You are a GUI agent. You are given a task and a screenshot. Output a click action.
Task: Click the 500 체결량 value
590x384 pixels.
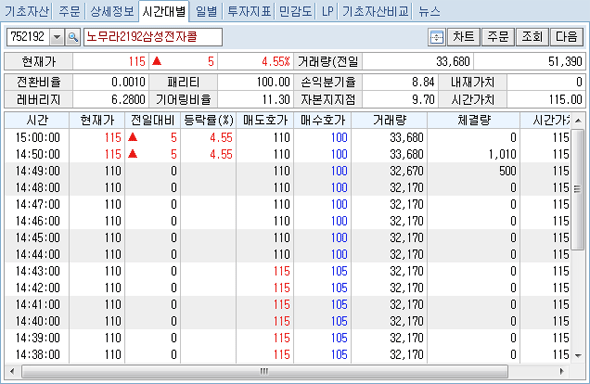click(x=508, y=171)
